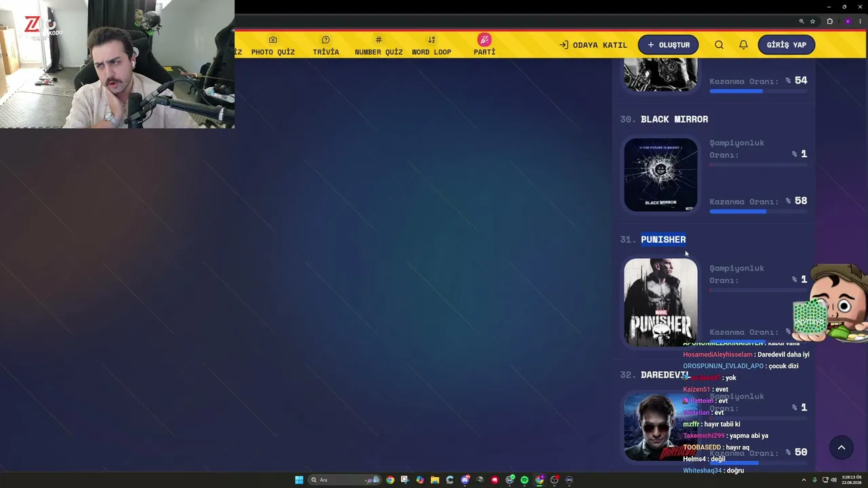
Task: Click the chat message 'Daredevil daha iyi'
Action: [783, 354]
